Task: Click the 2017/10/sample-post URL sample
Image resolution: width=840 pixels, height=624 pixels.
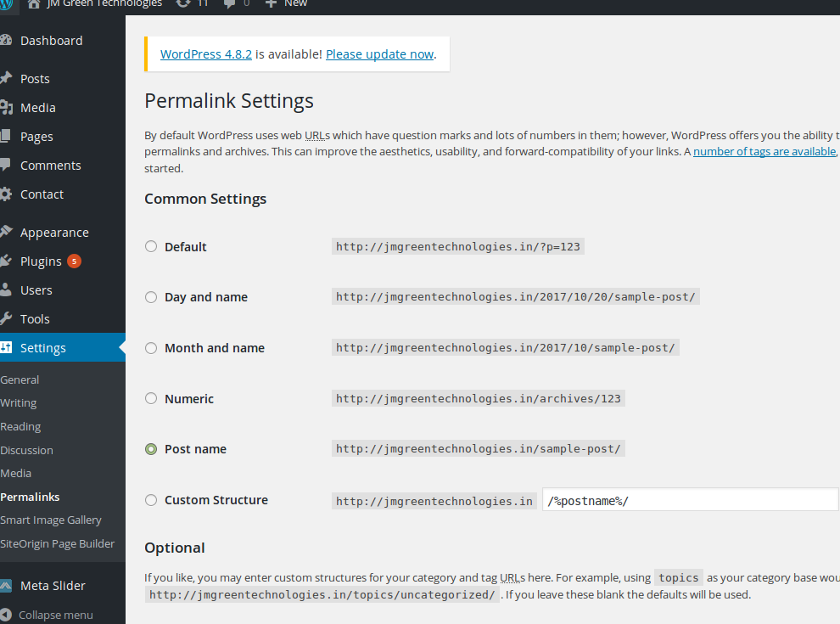Action: (x=505, y=347)
